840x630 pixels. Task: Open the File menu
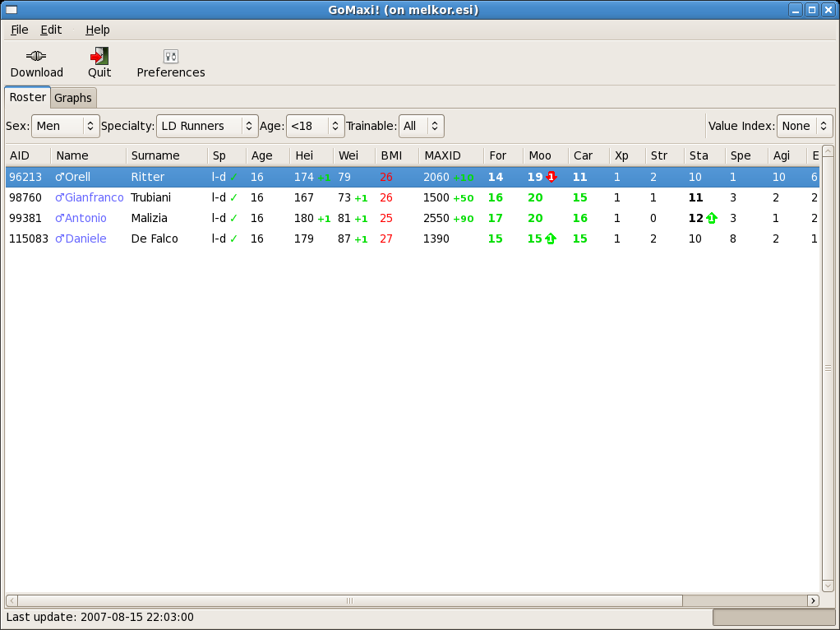(x=20, y=30)
